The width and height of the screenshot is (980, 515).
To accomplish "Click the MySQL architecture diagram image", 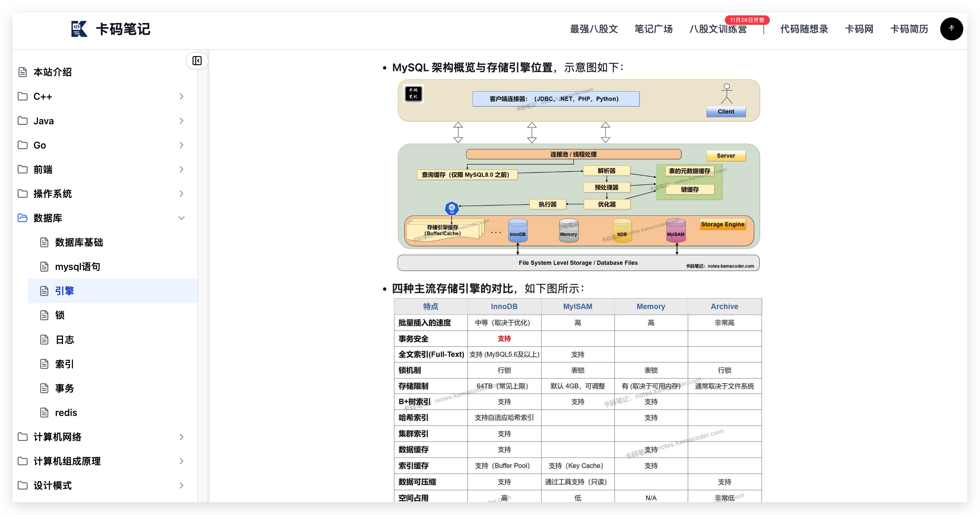I will tap(578, 175).
